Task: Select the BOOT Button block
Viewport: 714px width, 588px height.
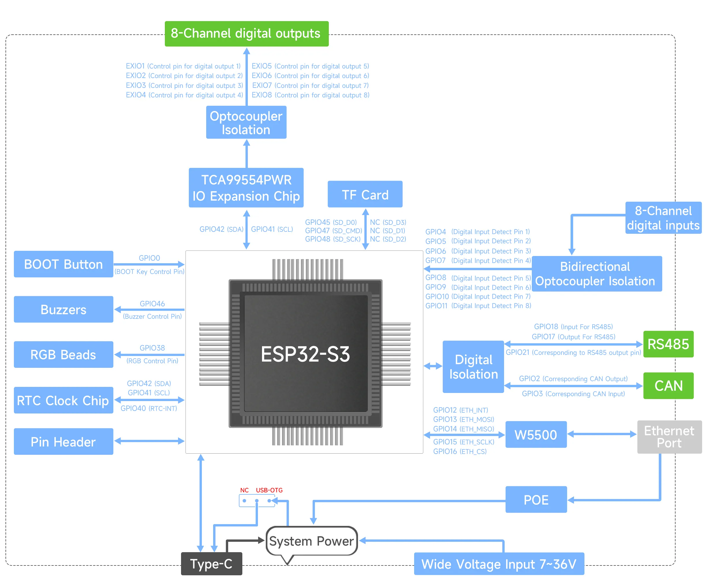Action: coord(63,264)
